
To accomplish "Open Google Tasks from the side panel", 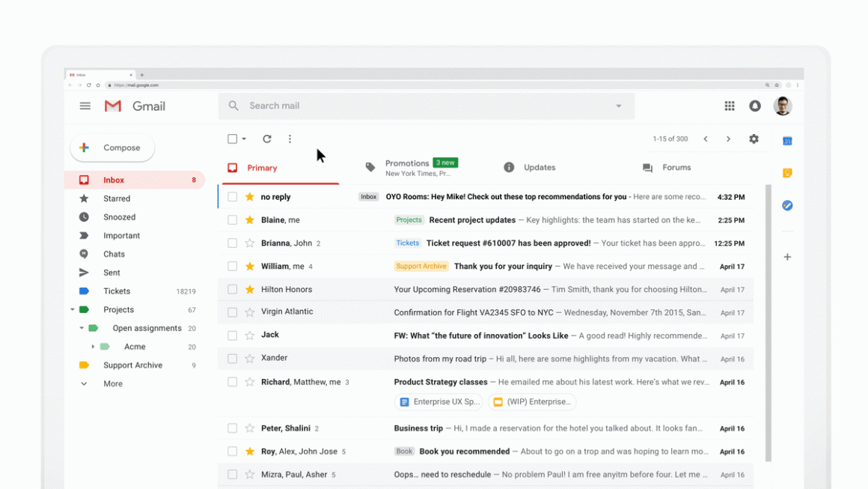I will 787,205.
